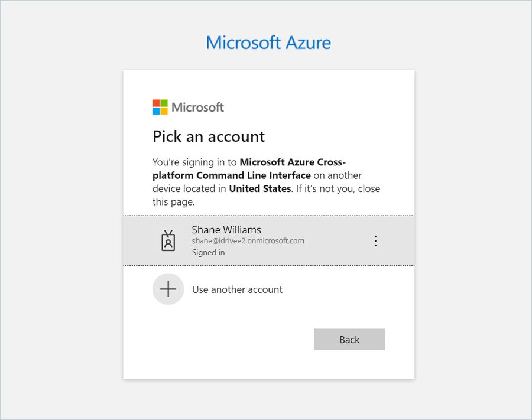
Task: Click the bold Command Line Interface app name
Action: tap(248, 175)
